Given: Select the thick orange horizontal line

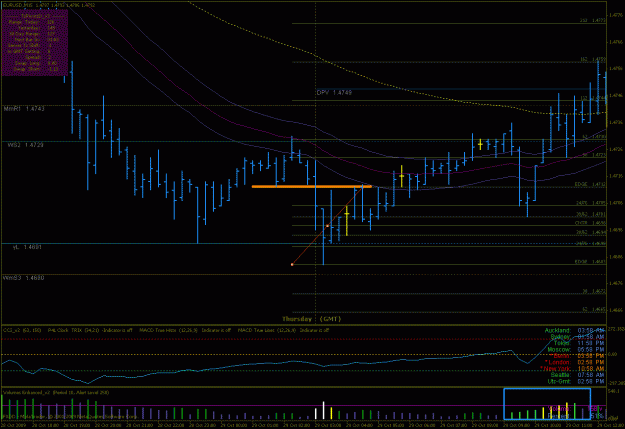Looking at the screenshot, I should (312, 186).
